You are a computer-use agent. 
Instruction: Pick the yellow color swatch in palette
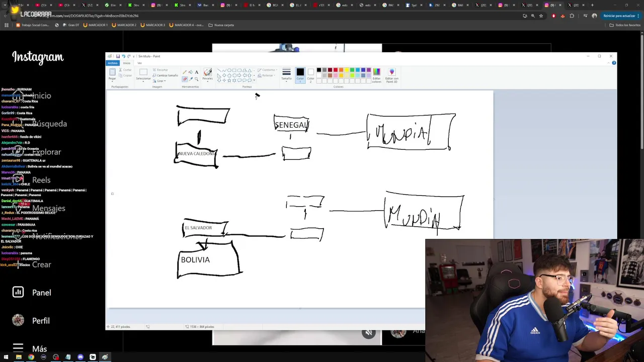pos(347,70)
